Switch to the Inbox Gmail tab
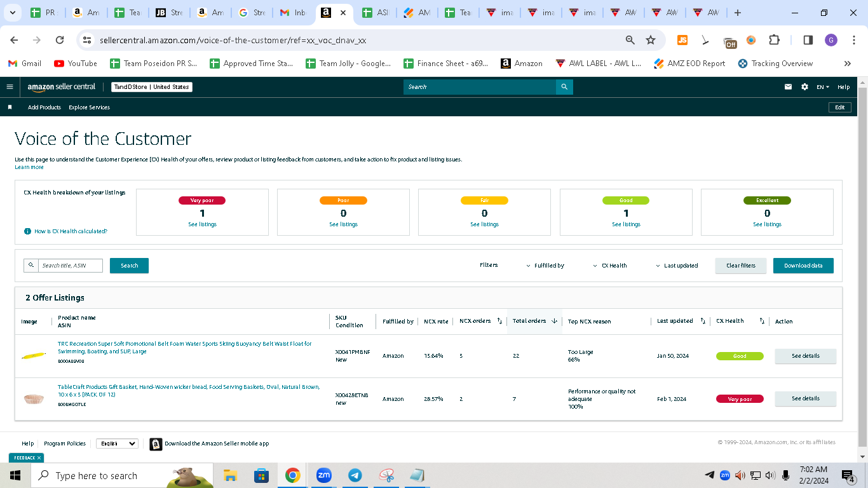 (x=294, y=13)
